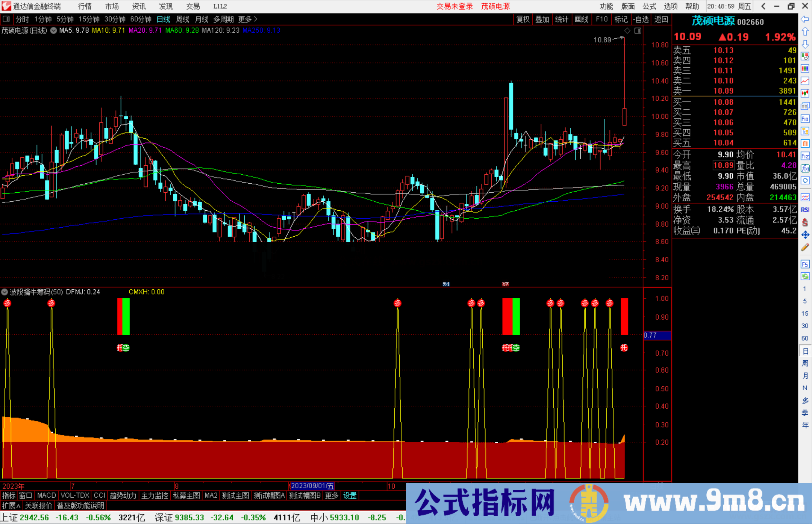Switch to the 60分钟 period tab
812x524 pixels.
coord(141,19)
